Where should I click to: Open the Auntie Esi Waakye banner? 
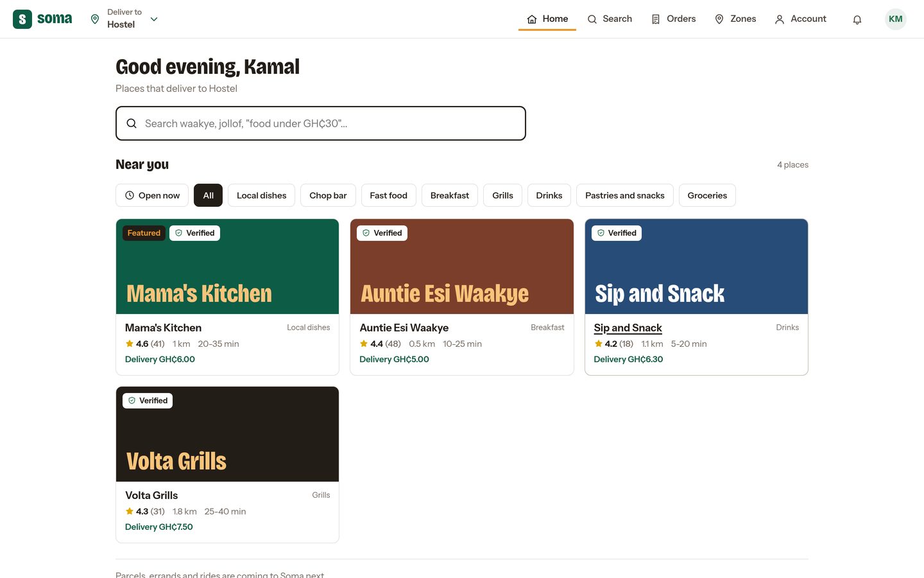(x=462, y=267)
